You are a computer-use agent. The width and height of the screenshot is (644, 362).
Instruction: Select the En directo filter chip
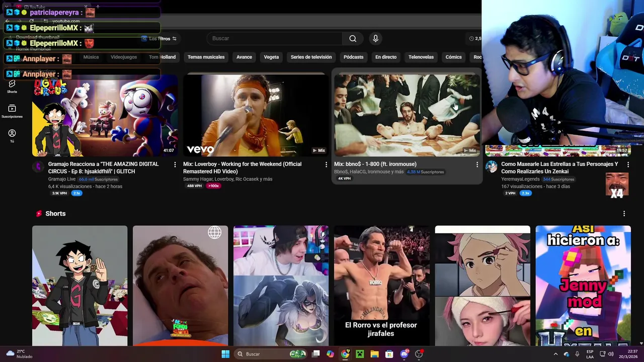(386, 57)
